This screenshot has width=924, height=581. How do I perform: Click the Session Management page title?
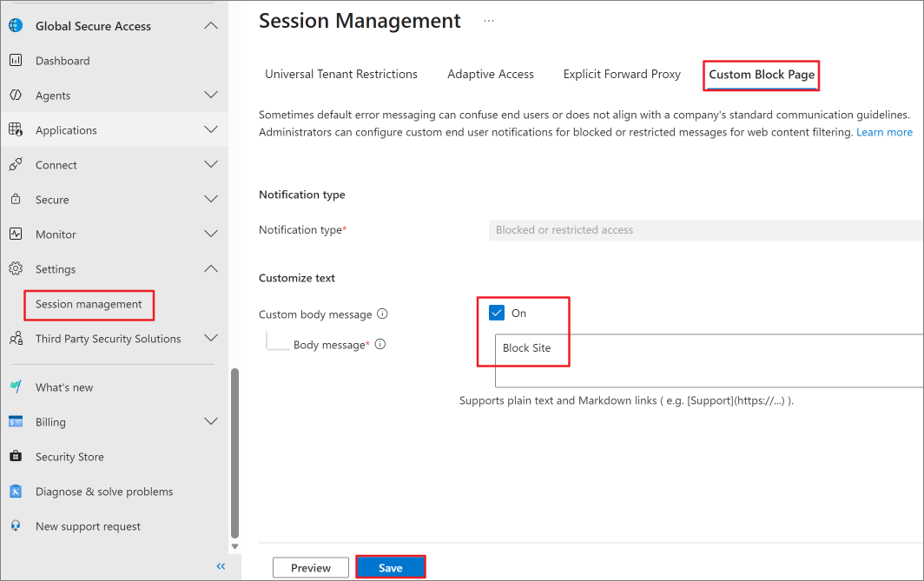(360, 21)
